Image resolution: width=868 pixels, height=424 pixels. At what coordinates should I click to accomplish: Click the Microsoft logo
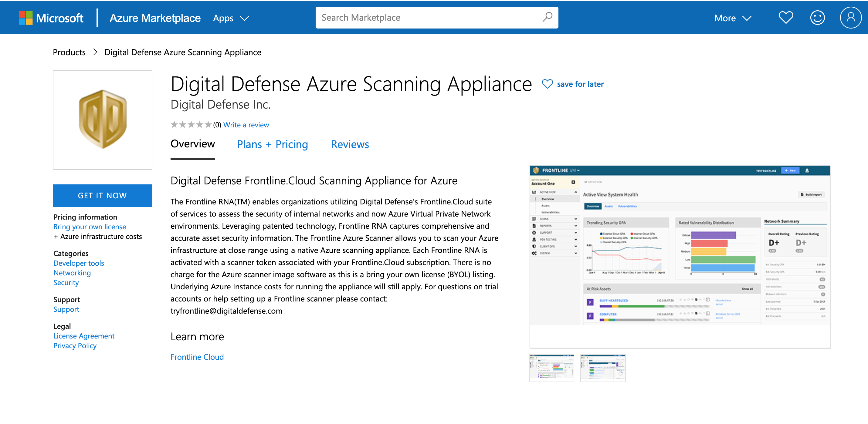point(51,18)
